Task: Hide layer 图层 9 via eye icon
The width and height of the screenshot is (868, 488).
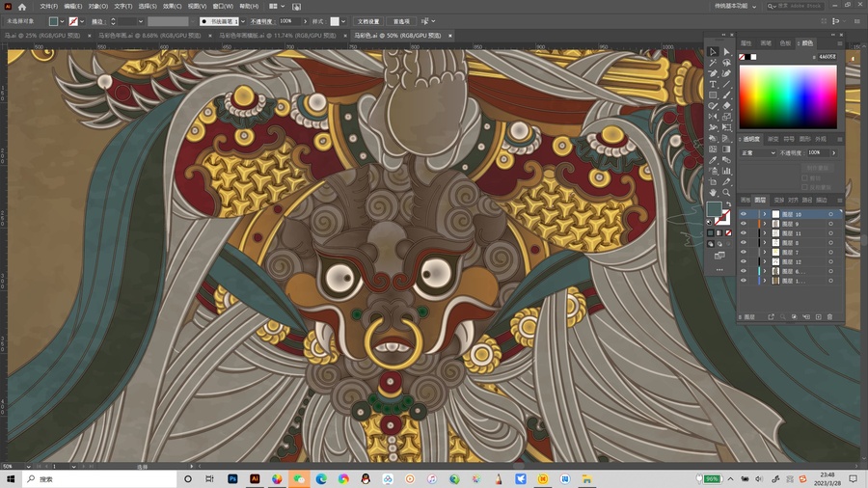Action: [744, 224]
